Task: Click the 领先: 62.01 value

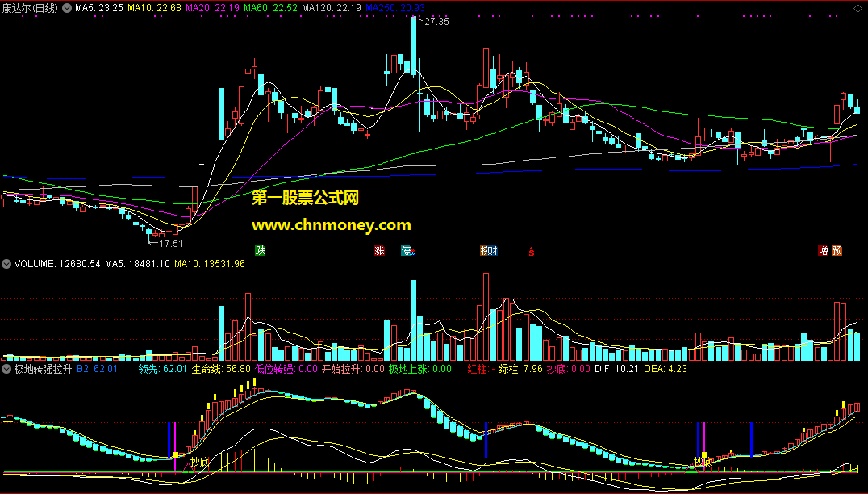Action: tap(163, 369)
